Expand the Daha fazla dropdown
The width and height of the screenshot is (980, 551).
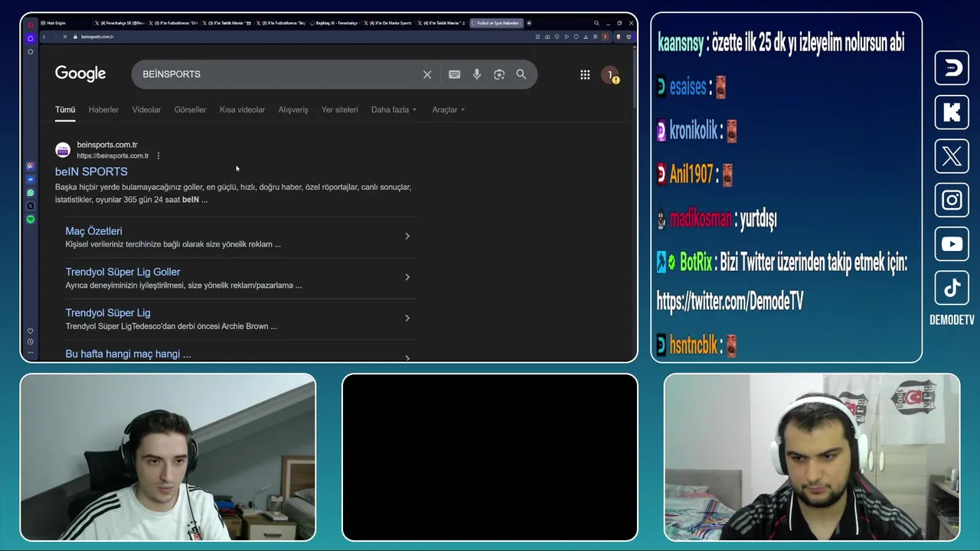[x=394, y=109]
